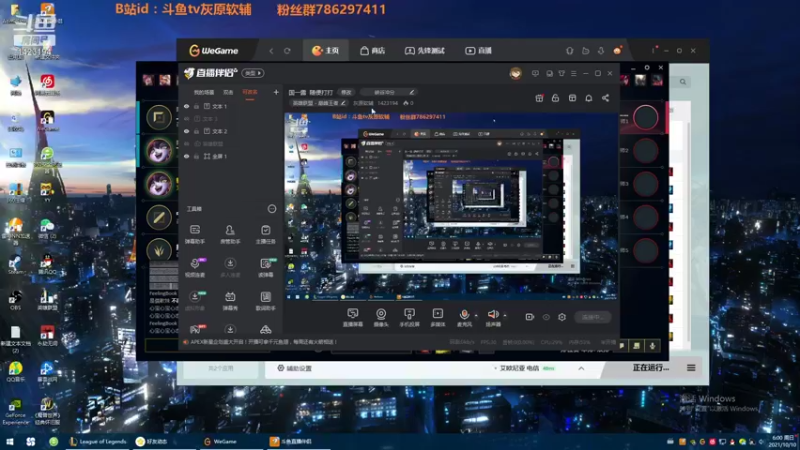Toggle the lock on the 文本 1 layer
The width and height of the screenshot is (800, 450).
pyautogui.click(x=196, y=106)
